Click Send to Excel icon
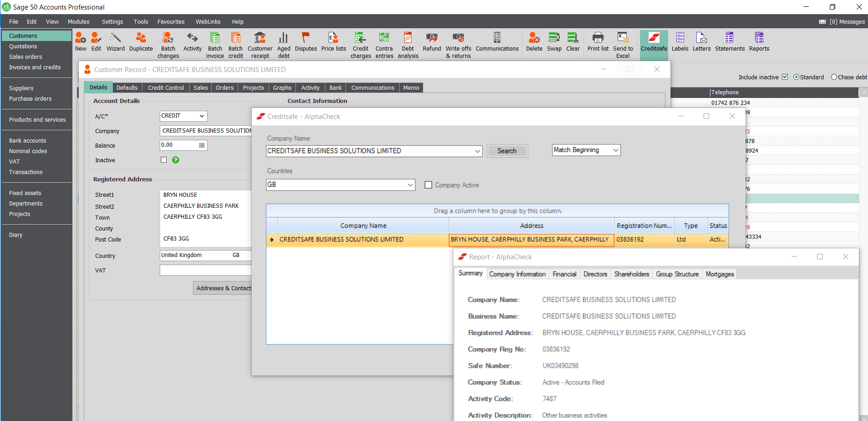868x421 pixels. click(623, 45)
